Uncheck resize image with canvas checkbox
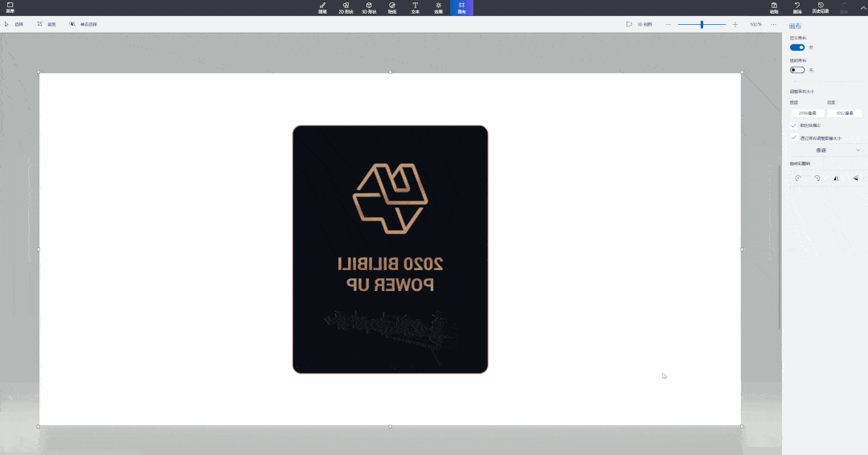Screen dimensions: 868x455 [794, 137]
